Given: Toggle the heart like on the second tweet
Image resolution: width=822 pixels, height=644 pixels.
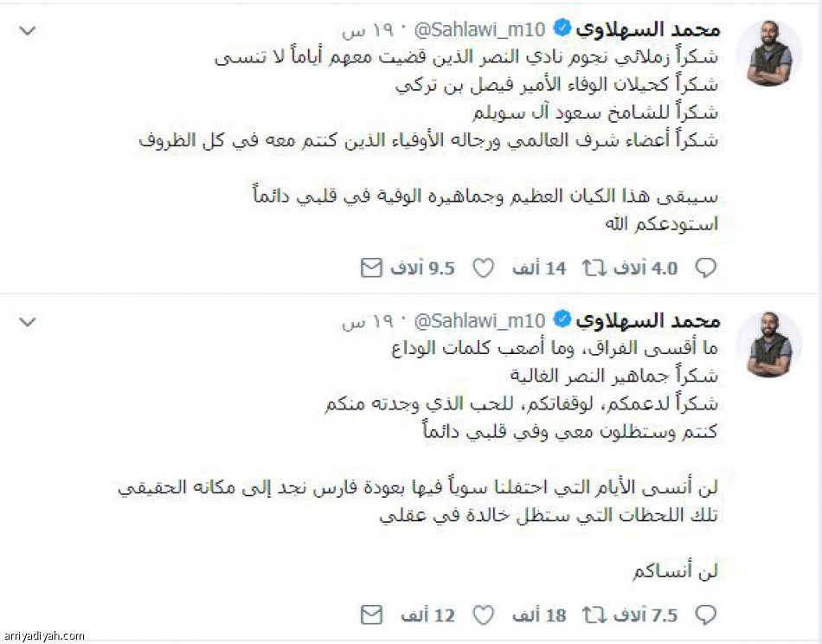Looking at the screenshot, I should click(483, 615).
